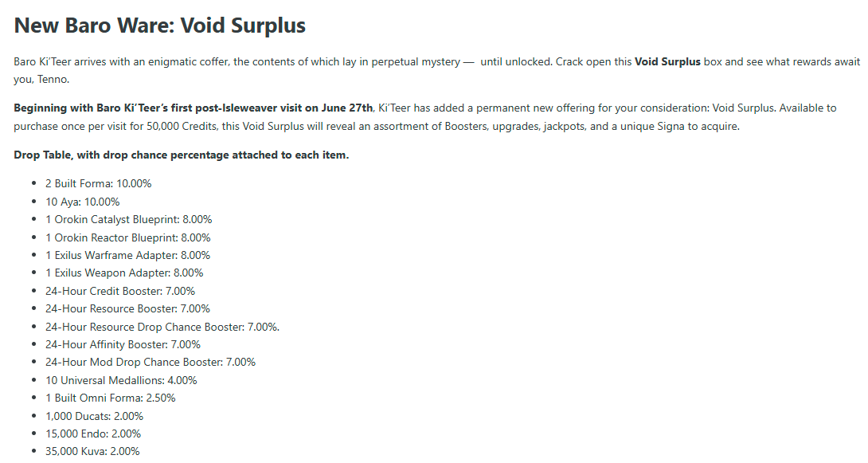The height and width of the screenshot is (463, 868).
Task: Select the Orokin Catalyst Blueprint list entry
Action: [x=128, y=219]
